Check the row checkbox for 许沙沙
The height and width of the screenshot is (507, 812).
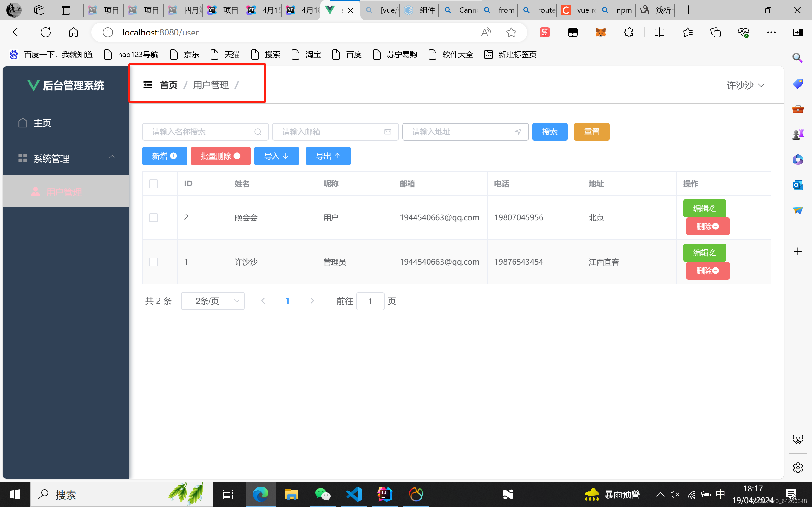pos(153,262)
